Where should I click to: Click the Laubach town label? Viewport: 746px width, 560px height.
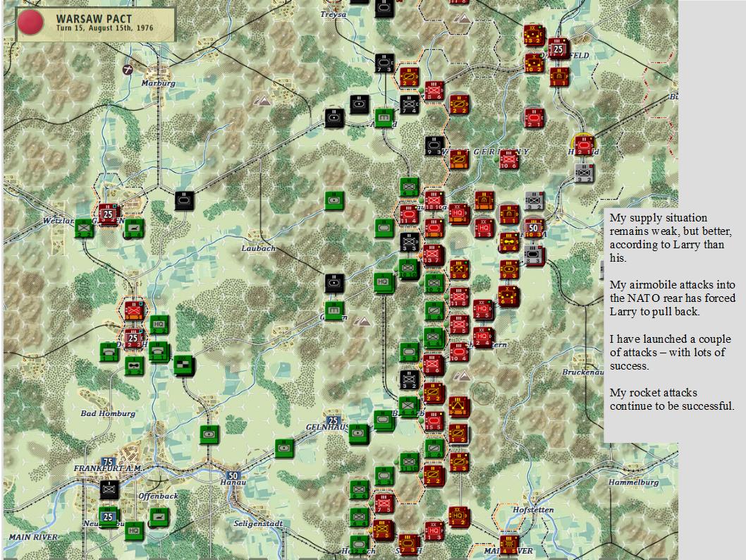click(258, 248)
